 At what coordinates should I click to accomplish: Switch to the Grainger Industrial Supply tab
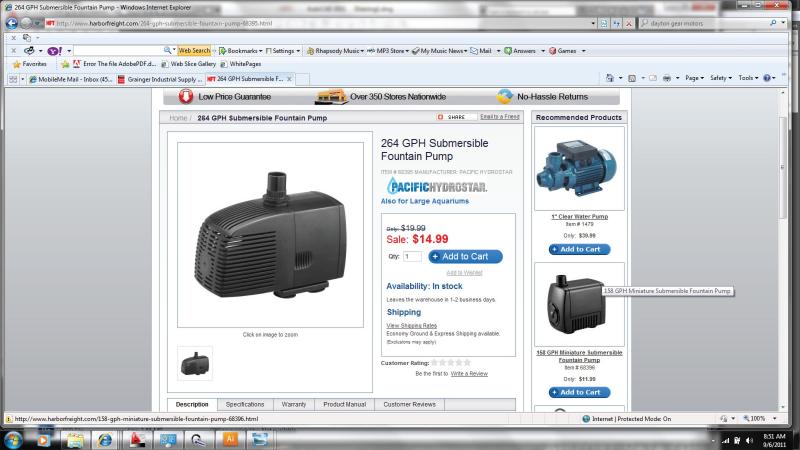point(160,79)
